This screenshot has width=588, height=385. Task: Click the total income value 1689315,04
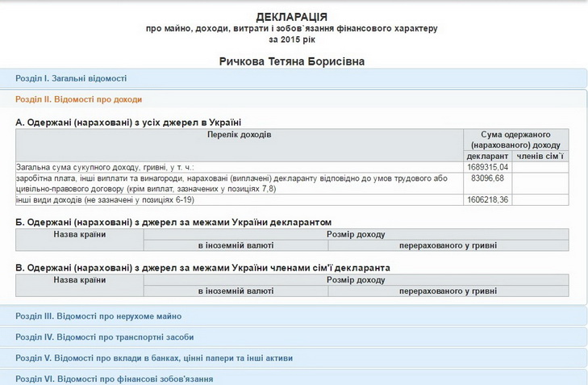tap(487, 167)
